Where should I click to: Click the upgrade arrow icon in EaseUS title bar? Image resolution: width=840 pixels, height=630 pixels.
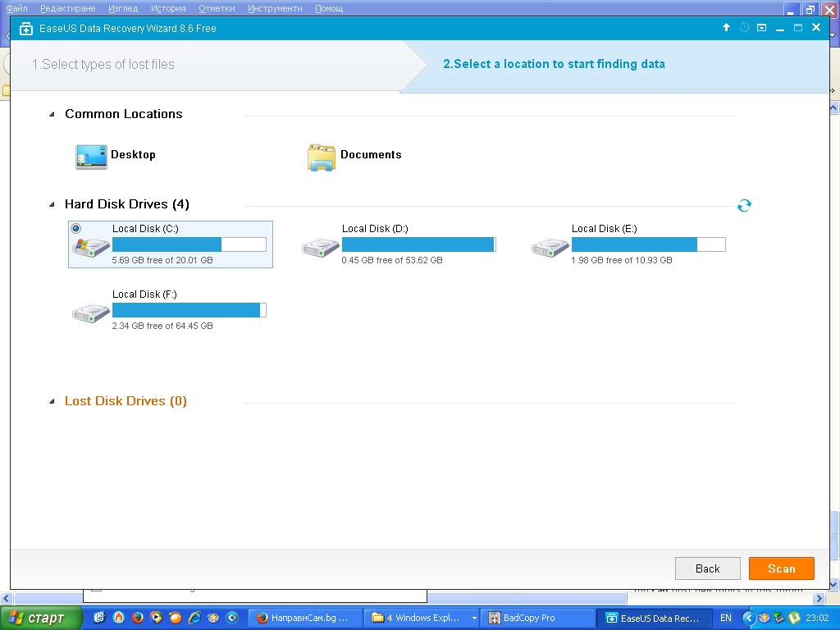[726, 27]
